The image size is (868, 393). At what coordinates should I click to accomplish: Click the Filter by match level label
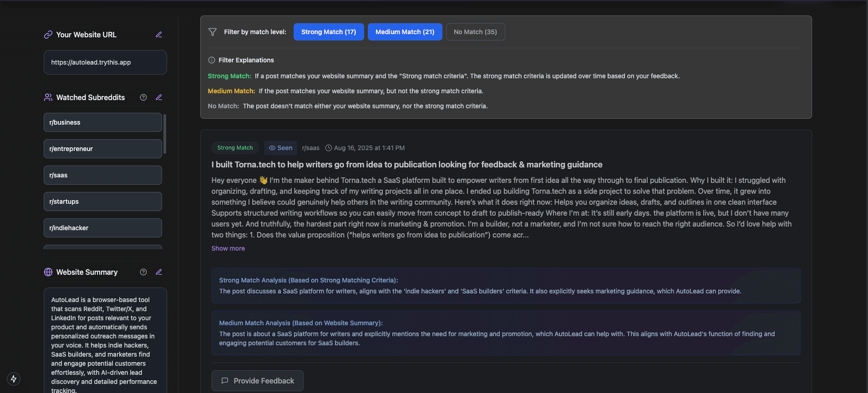(x=255, y=32)
